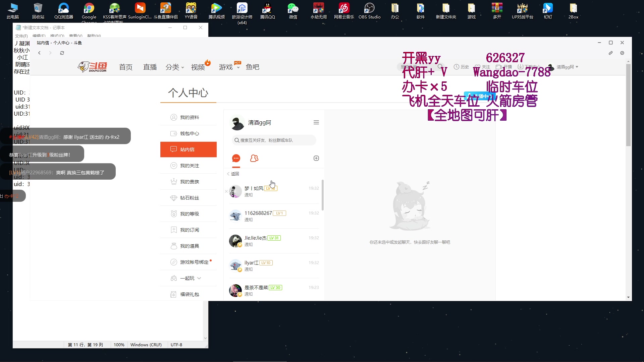
Task: Close the 梦丨如风 conversation with the x
Action: click(226, 191)
